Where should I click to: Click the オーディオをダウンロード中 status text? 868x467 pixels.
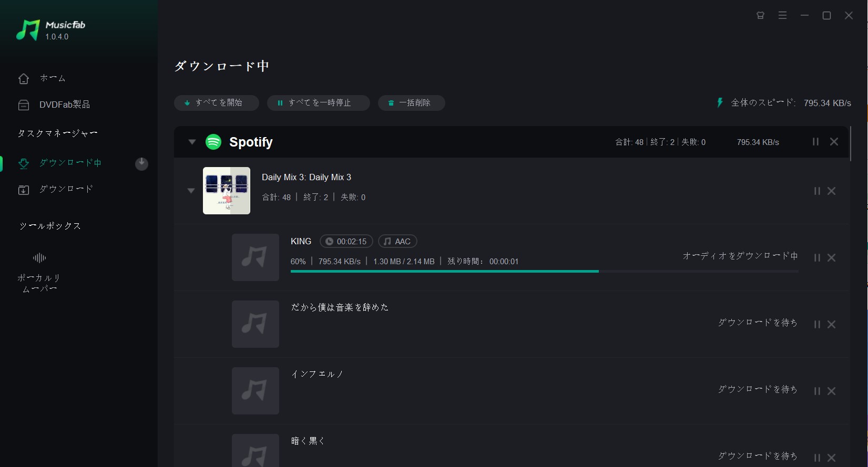740,256
